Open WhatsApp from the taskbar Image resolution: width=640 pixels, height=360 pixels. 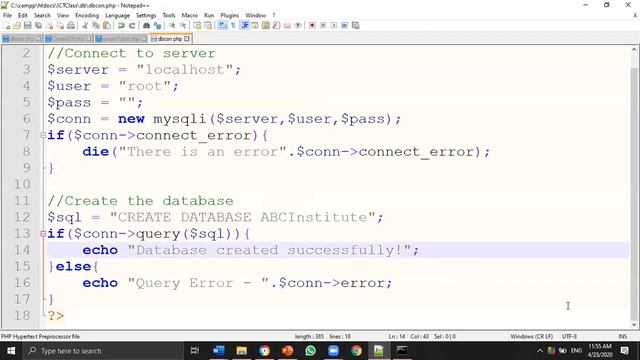coord(311,351)
